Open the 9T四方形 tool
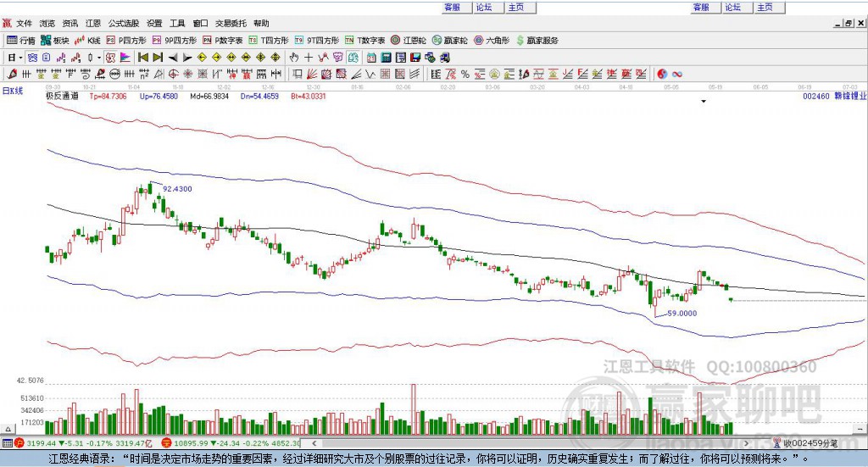Viewport: 868px width, 467px height. (317, 41)
